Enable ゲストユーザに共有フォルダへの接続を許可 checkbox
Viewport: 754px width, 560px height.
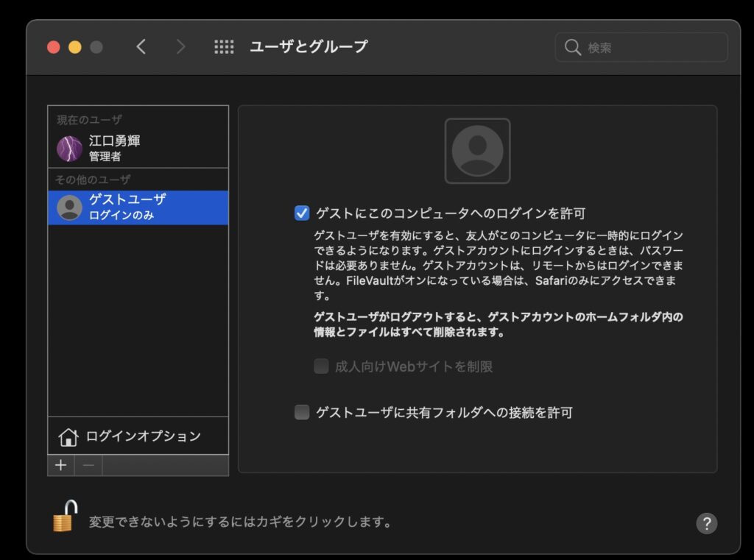(302, 413)
